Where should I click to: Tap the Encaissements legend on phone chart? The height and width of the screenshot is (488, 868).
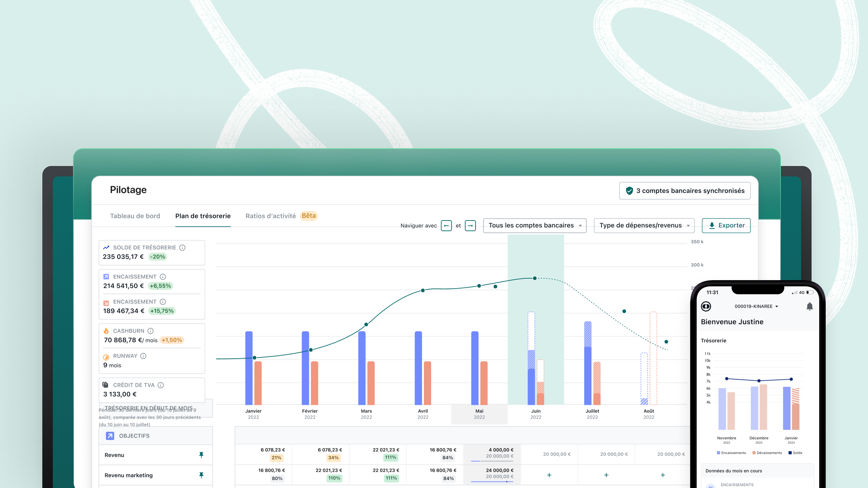(731, 453)
